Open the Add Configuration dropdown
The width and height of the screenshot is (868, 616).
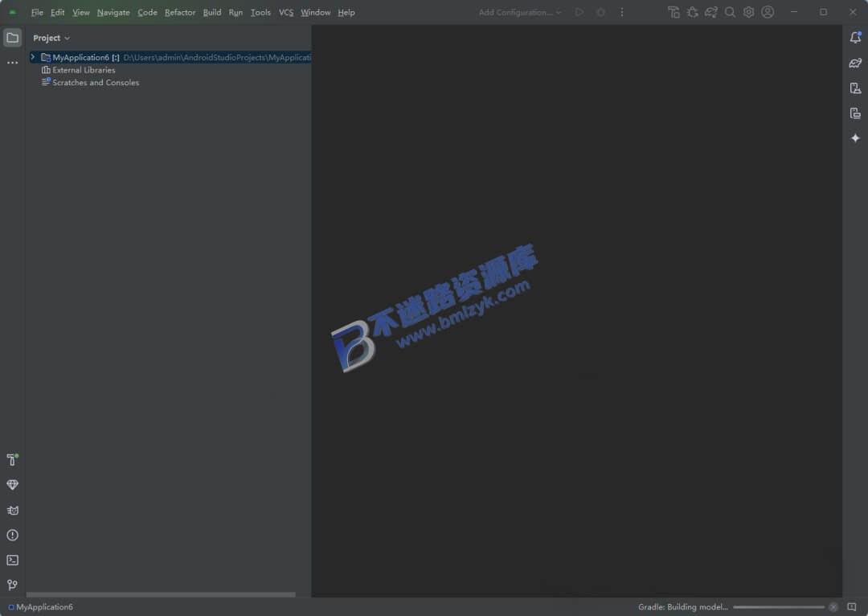pyautogui.click(x=520, y=12)
